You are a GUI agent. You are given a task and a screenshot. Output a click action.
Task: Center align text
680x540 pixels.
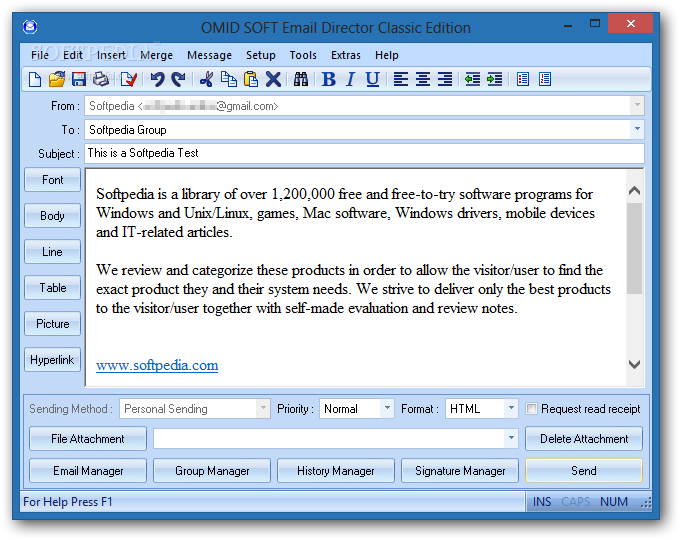click(423, 79)
